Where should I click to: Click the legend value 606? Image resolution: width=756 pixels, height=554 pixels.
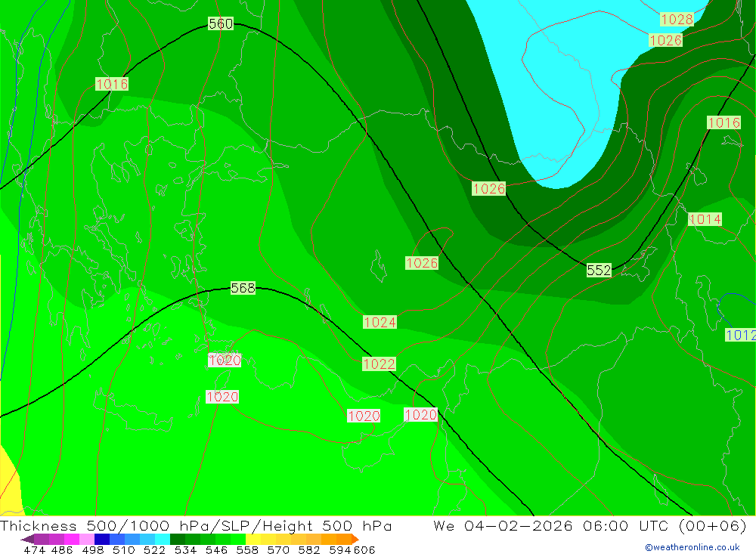click(x=364, y=549)
